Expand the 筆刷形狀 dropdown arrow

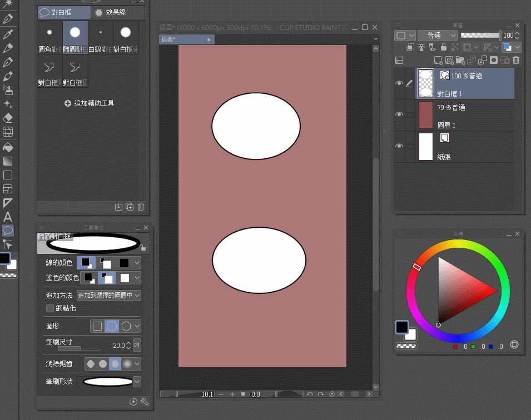pos(137,382)
